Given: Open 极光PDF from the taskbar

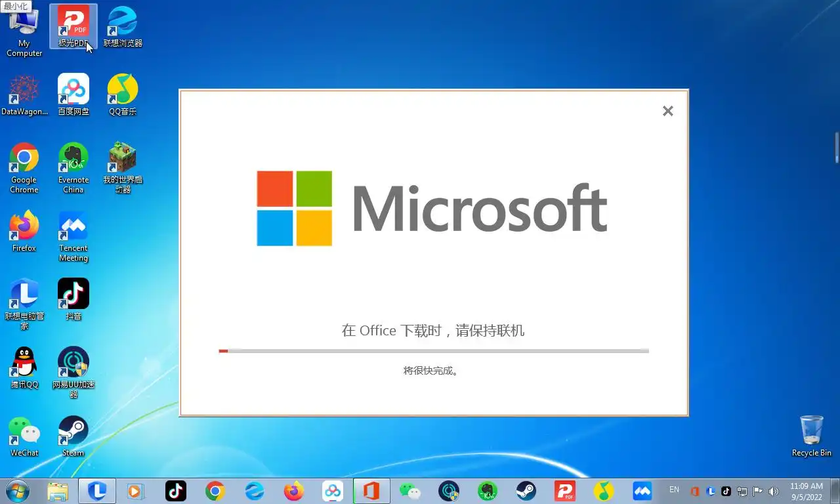Looking at the screenshot, I should click(x=565, y=491).
